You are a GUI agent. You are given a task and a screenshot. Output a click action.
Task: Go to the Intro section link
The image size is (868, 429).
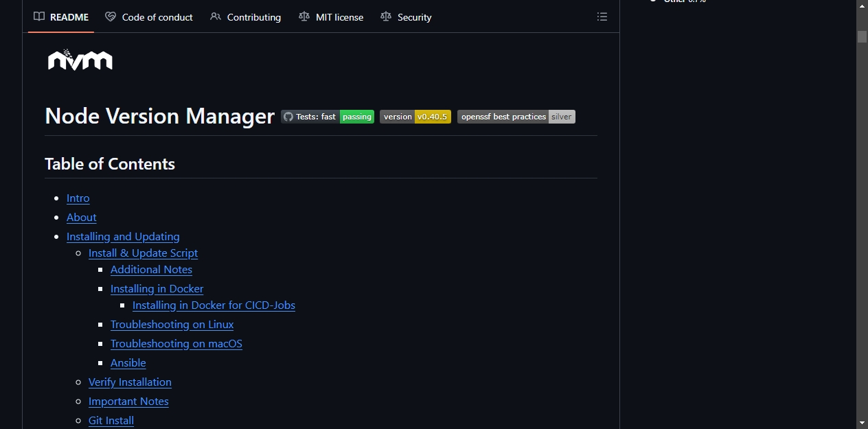pos(78,198)
